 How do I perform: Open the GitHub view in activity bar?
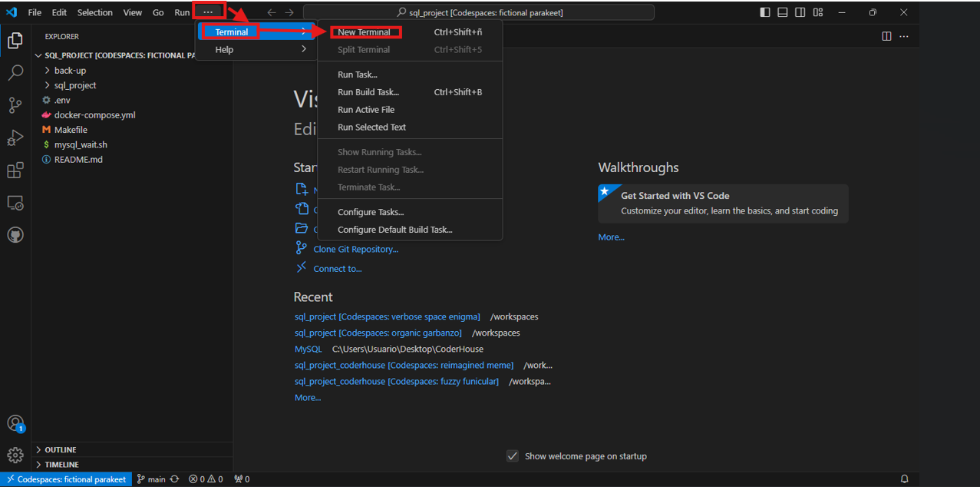click(x=15, y=235)
